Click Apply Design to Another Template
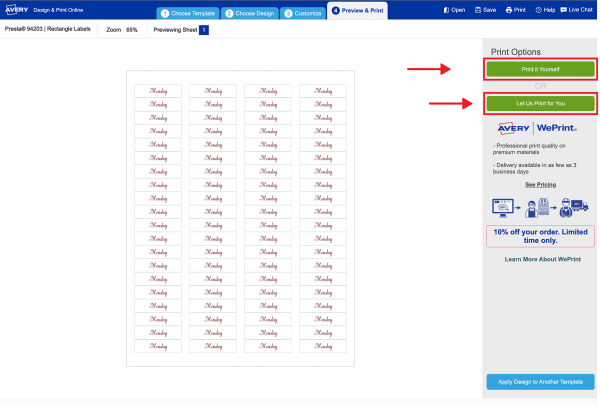The height and width of the screenshot is (405, 600). click(540, 382)
